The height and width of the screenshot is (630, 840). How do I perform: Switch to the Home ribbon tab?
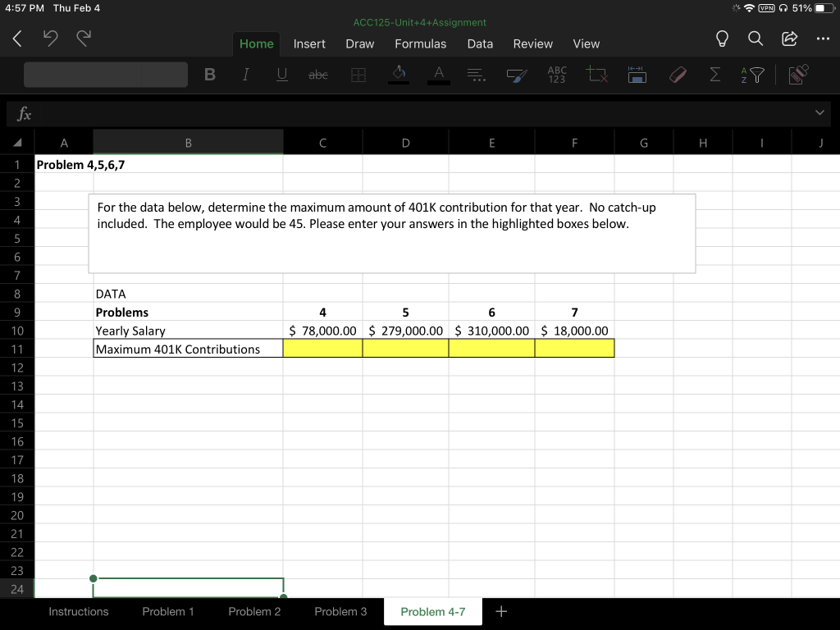(256, 44)
